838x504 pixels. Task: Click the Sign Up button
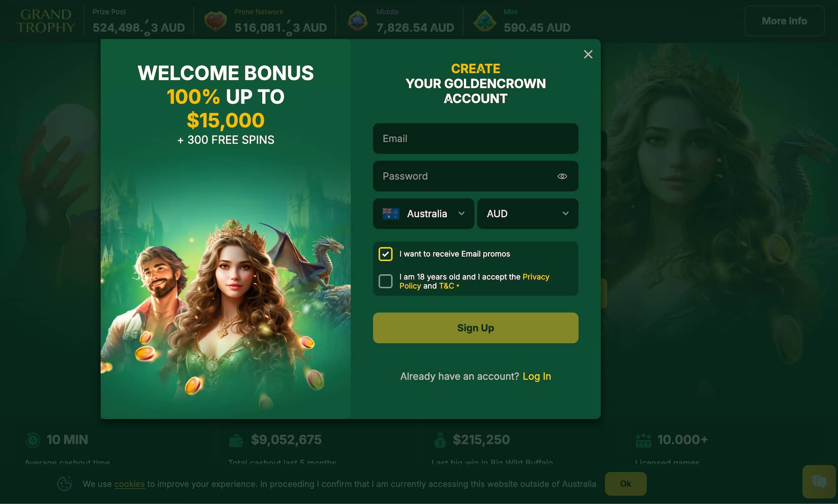[476, 328]
